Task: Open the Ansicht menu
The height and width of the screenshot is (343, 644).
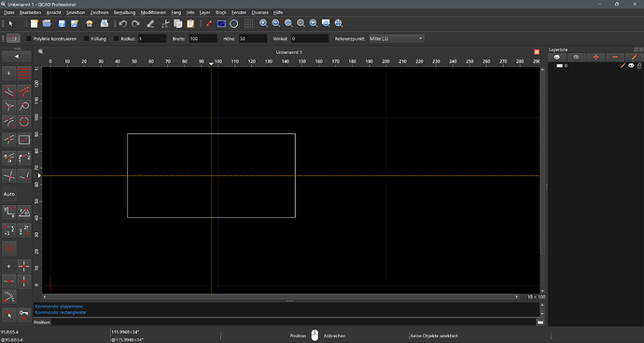Action: point(54,12)
